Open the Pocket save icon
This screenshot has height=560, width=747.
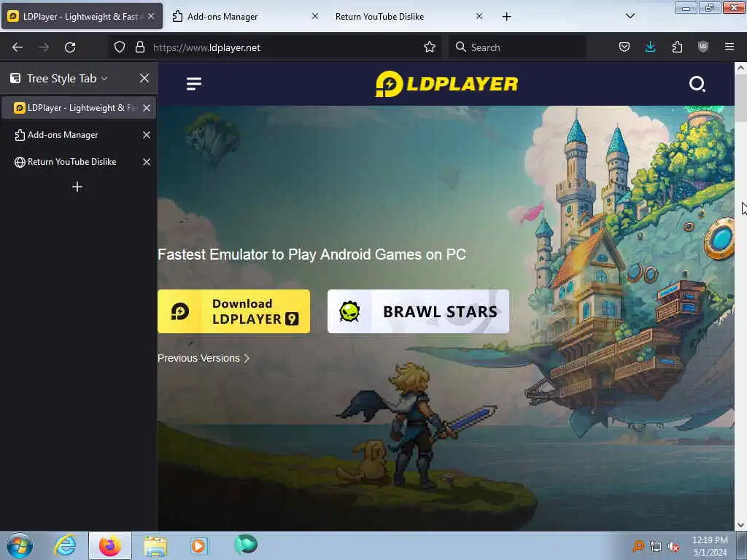tap(624, 47)
